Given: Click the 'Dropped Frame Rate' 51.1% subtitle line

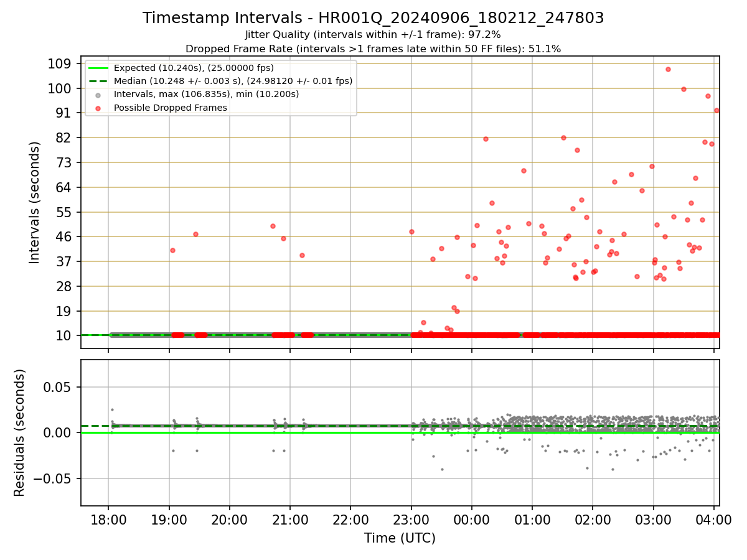Looking at the screenshot, I should tap(374, 49).
